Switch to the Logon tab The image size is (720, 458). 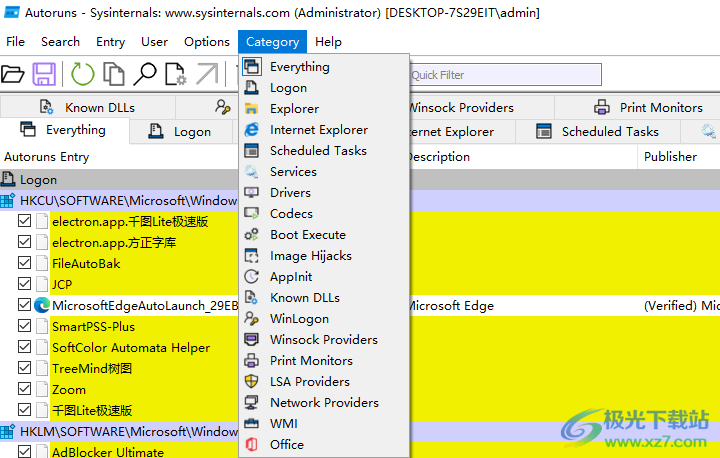click(180, 131)
